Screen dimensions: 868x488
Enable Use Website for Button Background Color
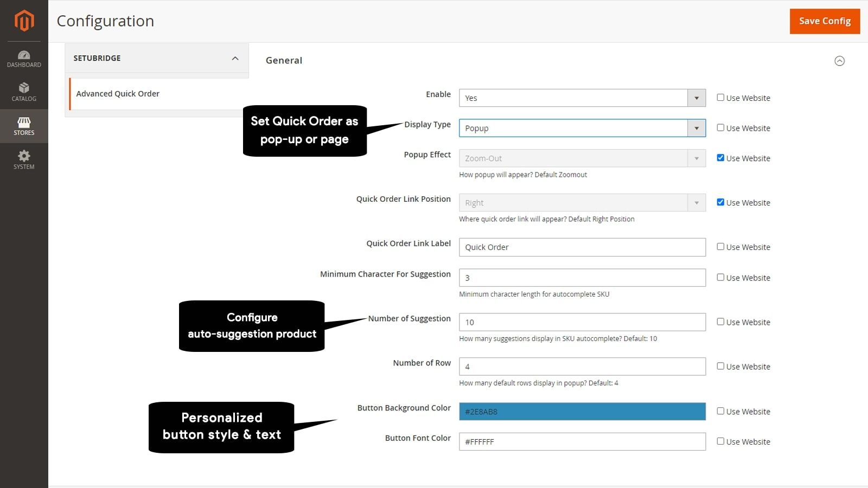720,411
